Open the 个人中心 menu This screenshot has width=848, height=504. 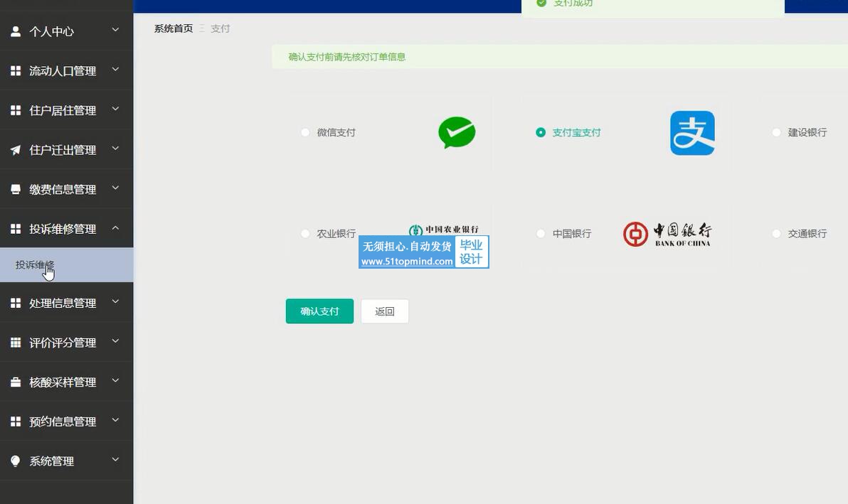tap(67, 31)
